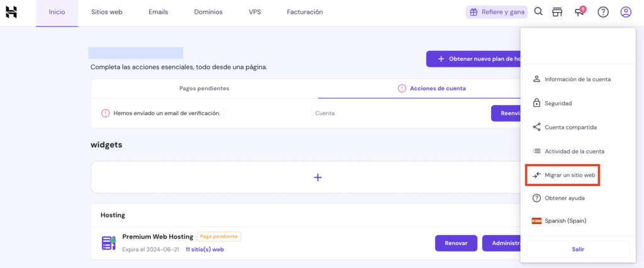Open notifications megaphone icon

click(x=579, y=13)
